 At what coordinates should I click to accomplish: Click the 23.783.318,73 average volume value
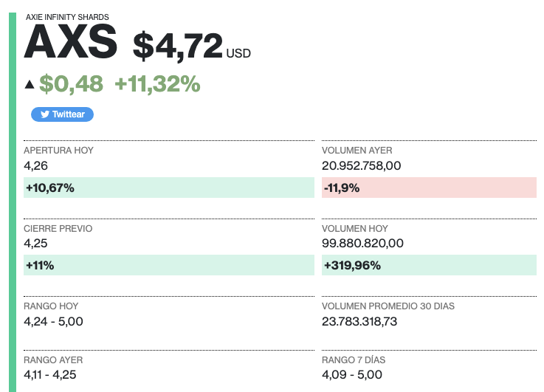pyautogui.click(x=359, y=322)
